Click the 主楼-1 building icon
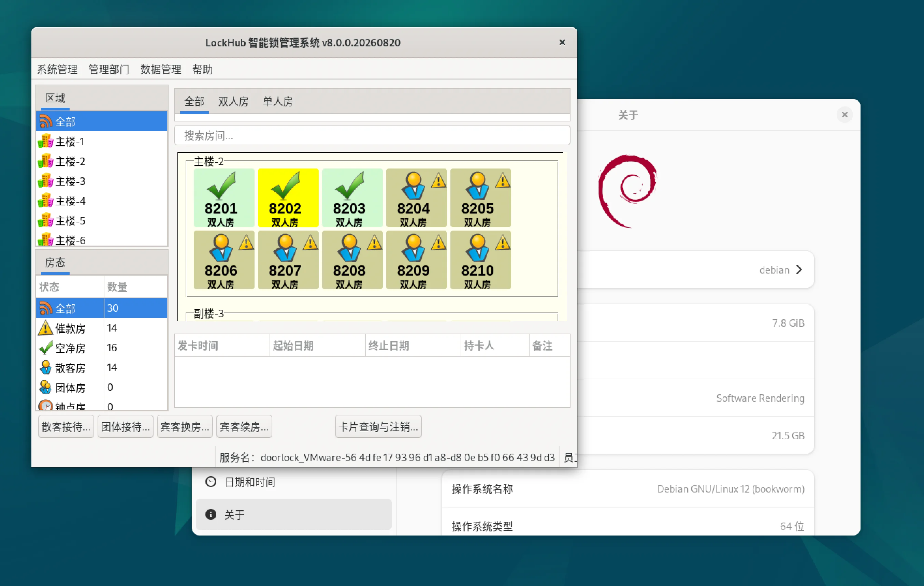Image resolution: width=924 pixels, height=586 pixels. click(x=46, y=141)
